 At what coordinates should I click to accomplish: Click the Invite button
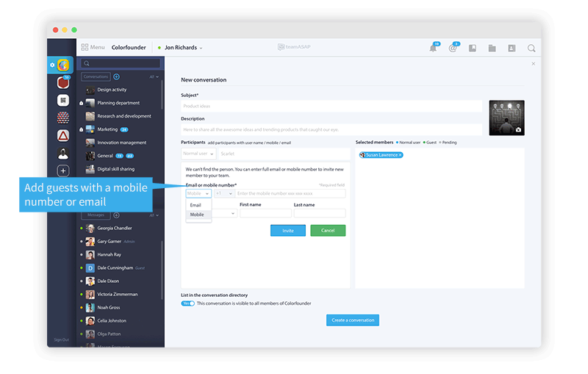pos(288,231)
